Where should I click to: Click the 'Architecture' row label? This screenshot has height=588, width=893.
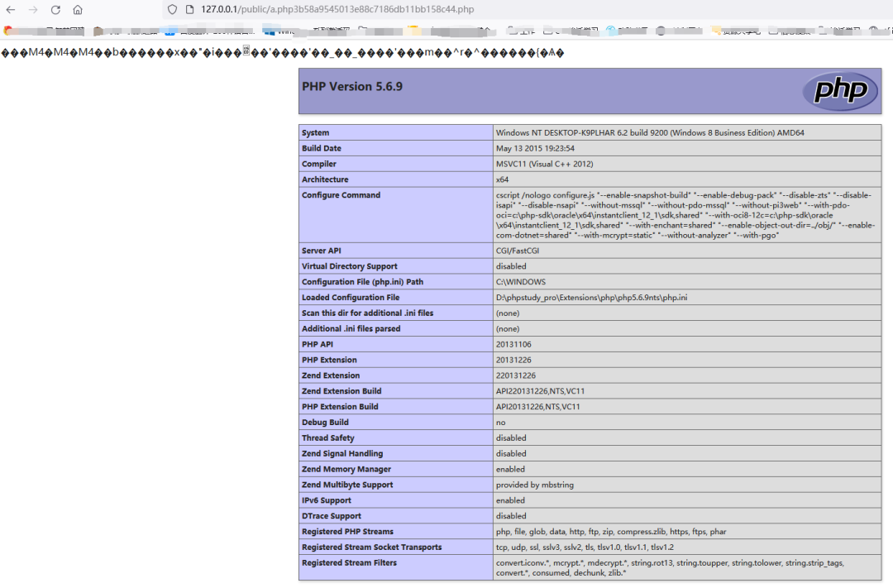tap(325, 179)
